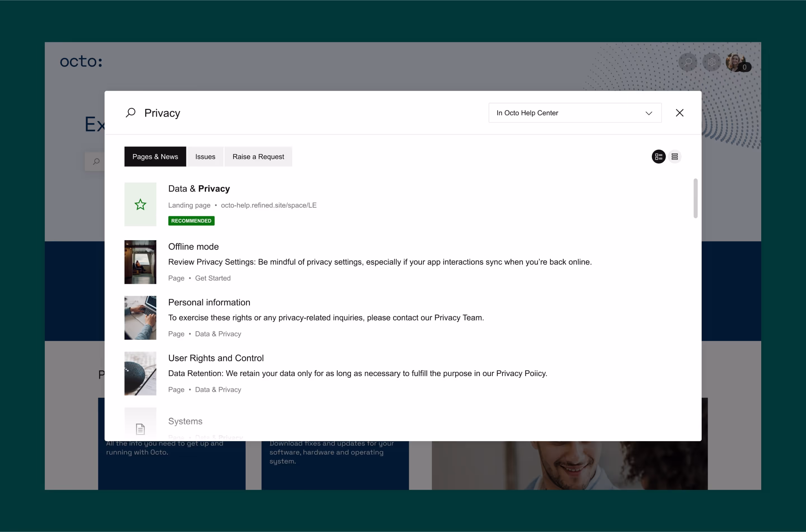Viewport: 806px width, 532px height.
Task: Open the header settings gear icon
Action: click(711, 62)
